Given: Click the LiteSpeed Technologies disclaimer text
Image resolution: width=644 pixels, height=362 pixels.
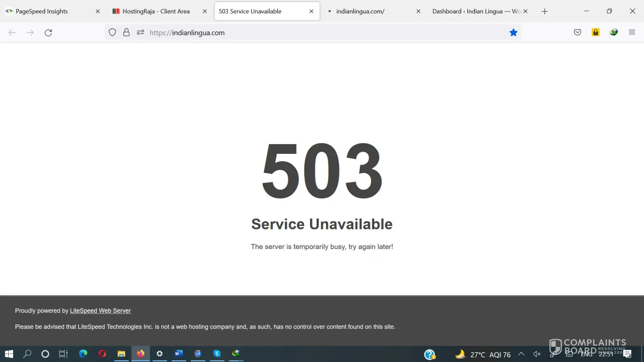Looking at the screenshot, I should coord(205,327).
